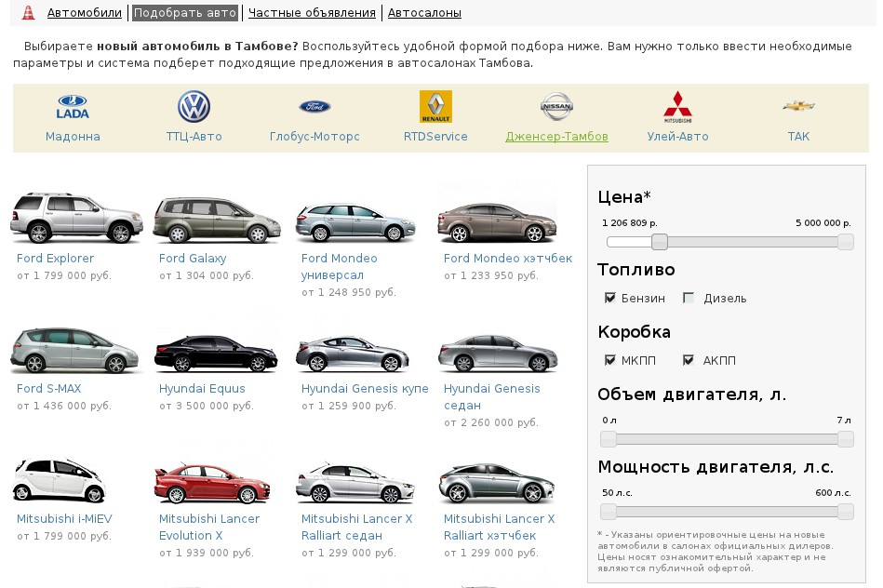Screen dimensions: 883x588
Task: Uncheck the АКПП gearbox checkbox
Action: coord(689,359)
